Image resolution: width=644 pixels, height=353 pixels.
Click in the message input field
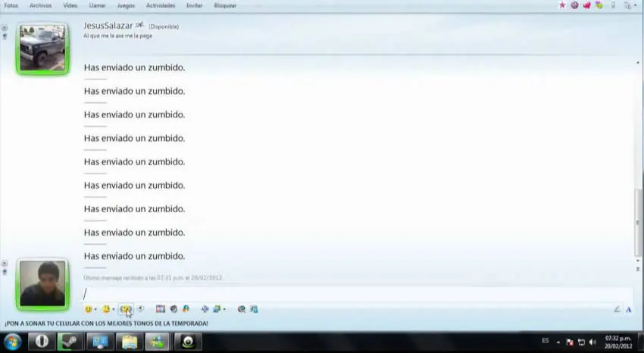tap(358, 294)
